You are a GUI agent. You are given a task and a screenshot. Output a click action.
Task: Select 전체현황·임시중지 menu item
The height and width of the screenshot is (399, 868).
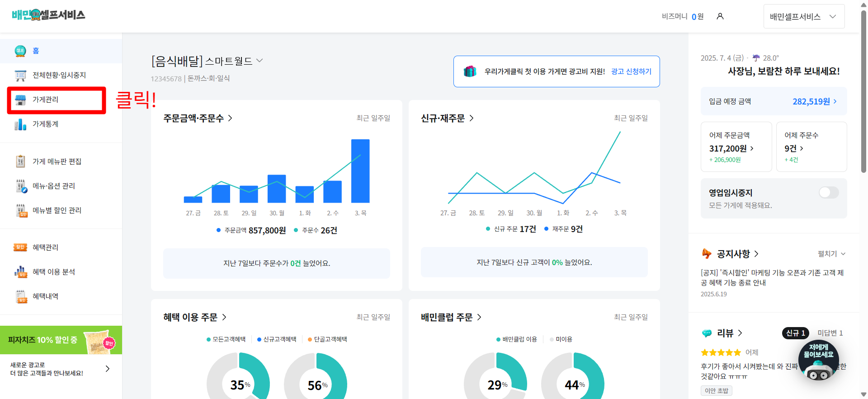pyautogui.click(x=61, y=75)
